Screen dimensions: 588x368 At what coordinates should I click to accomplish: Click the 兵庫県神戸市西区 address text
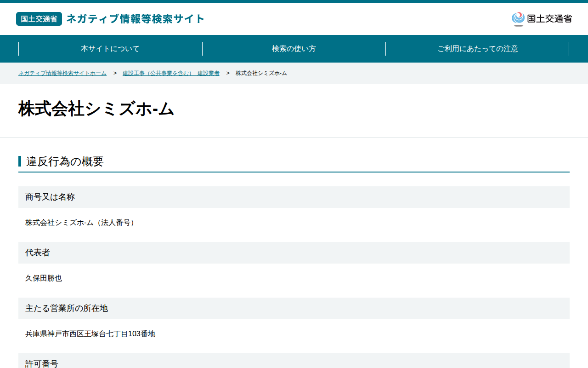[x=90, y=334]
